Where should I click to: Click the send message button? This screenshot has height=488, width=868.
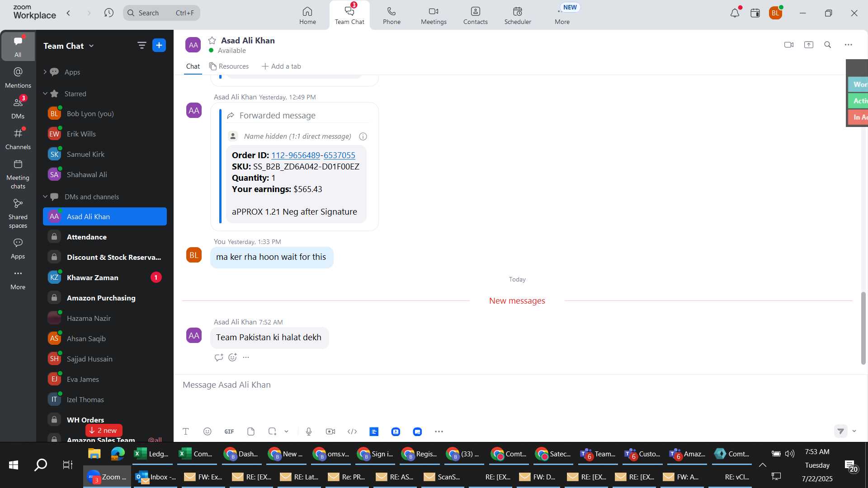tap(840, 431)
